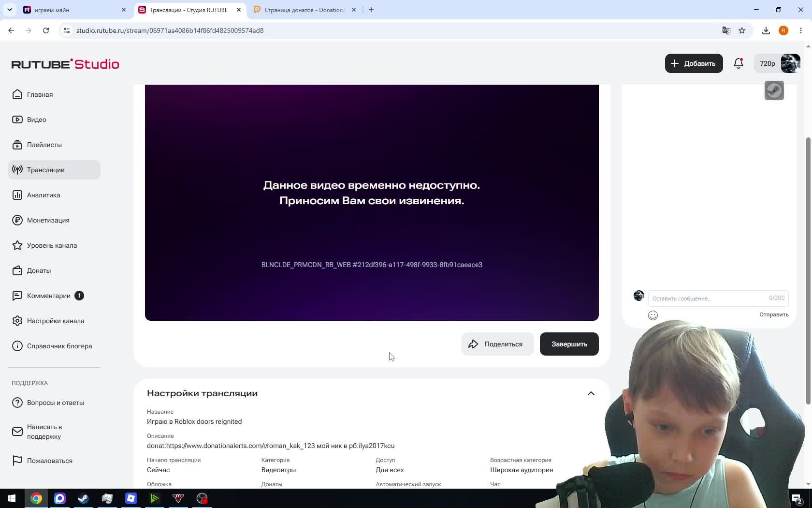Screen dimensions: 812x508
Task: Collapse the Настройки трансляции panel
Action: (x=591, y=393)
